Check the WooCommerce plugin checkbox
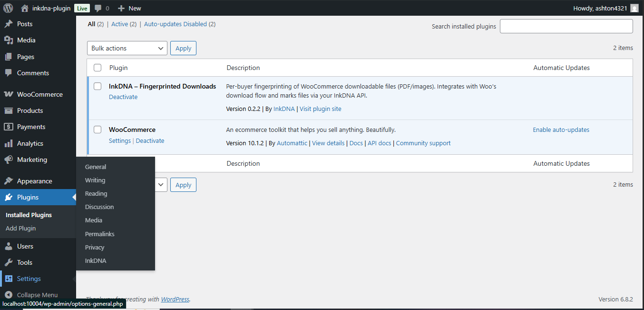 98,130
